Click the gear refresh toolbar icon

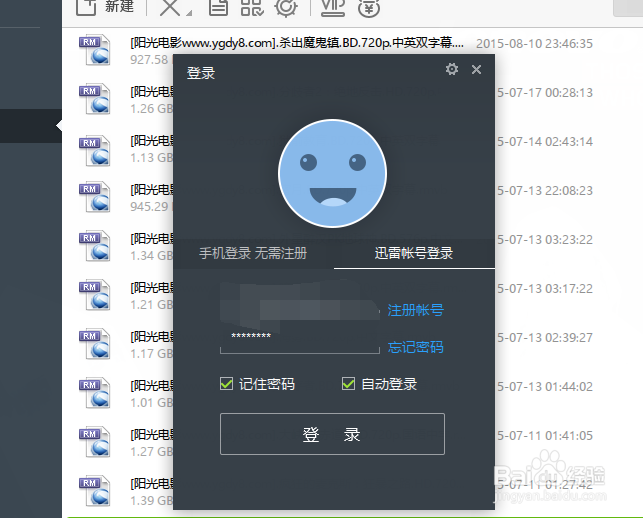(286, 7)
